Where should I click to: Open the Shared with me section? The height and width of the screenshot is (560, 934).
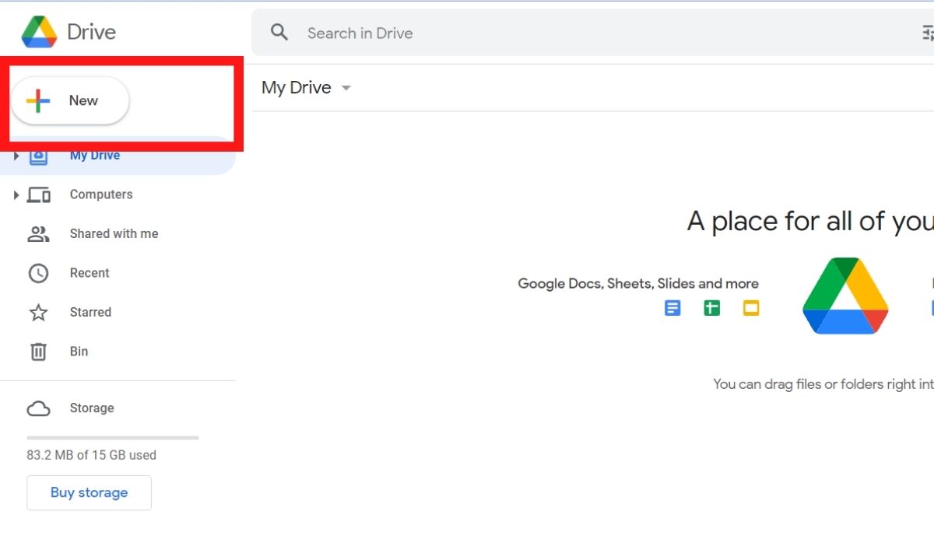click(x=114, y=233)
